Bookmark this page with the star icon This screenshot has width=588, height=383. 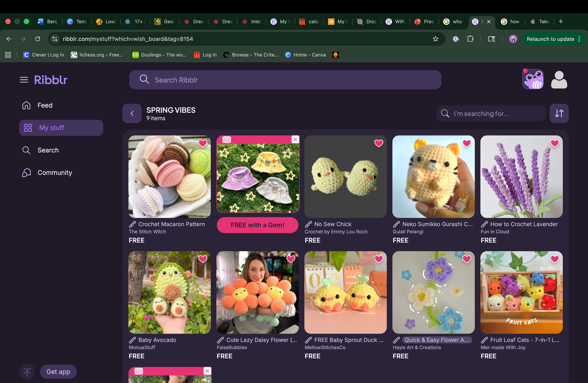(x=435, y=39)
